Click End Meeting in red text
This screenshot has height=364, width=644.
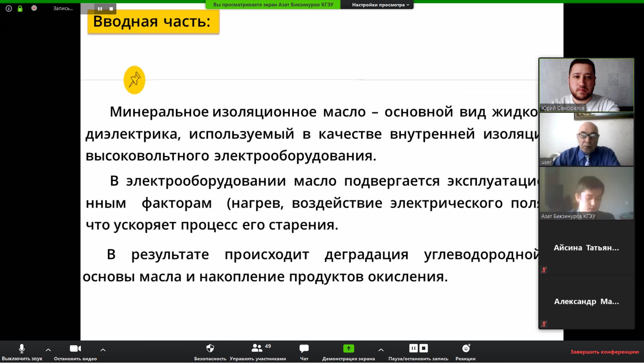[x=604, y=352]
